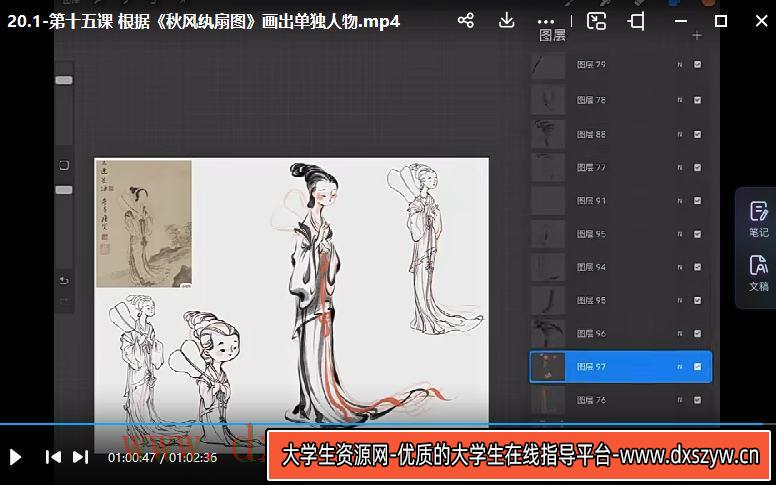Click the 图层 panel heading
This screenshot has width=776, height=485.
[552, 35]
